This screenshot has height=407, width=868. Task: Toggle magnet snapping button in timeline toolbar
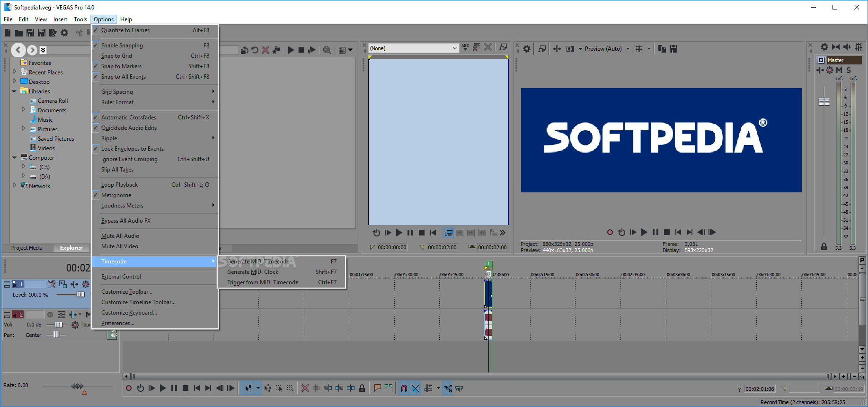[404, 389]
